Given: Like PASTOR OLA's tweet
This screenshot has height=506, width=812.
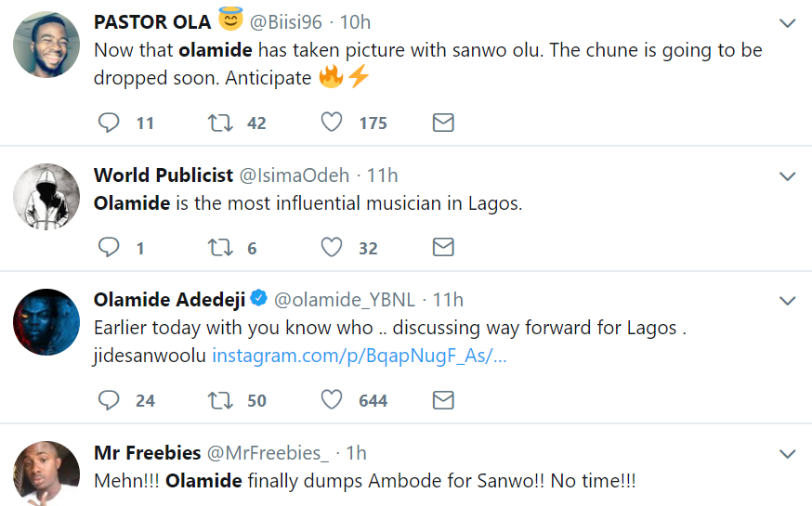Looking at the screenshot, I should [x=332, y=123].
